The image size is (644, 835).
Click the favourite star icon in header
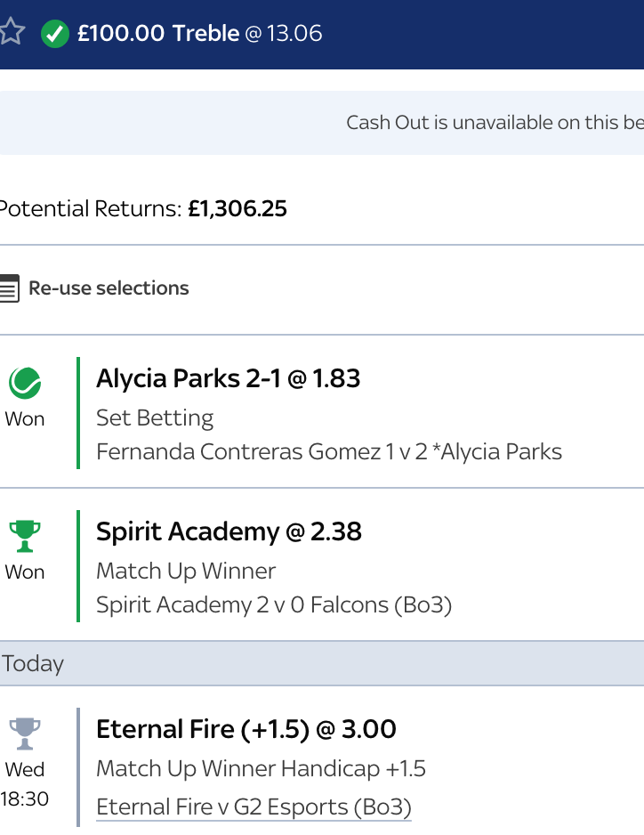coord(11,34)
